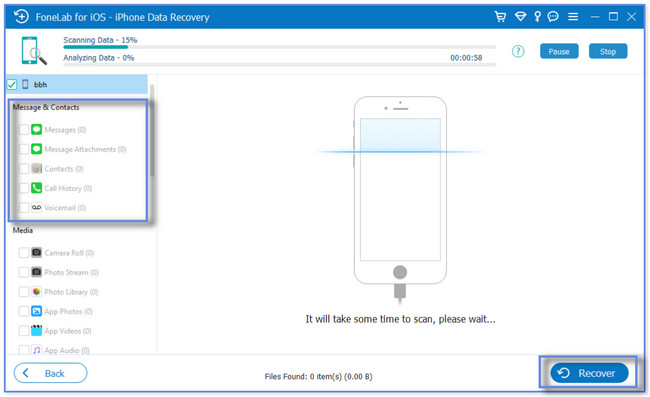Click the Contacts address book icon
This screenshot has height=397, width=650.
(36, 168)
